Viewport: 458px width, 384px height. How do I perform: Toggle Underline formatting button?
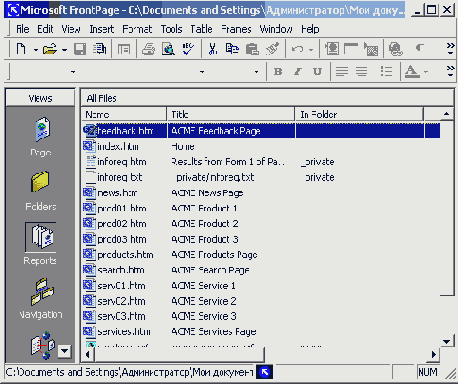tap(317, 72)
